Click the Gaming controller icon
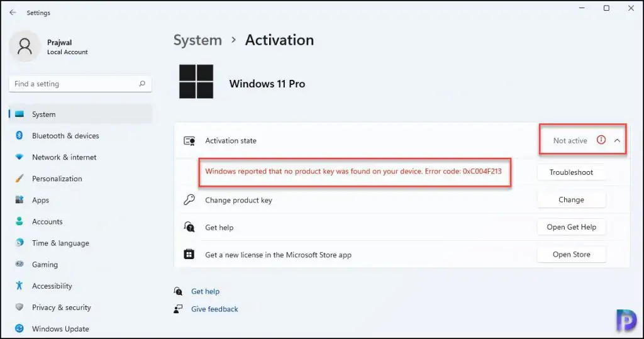The width and height of the screenshot is (644, 339). (x=19, y=265)
